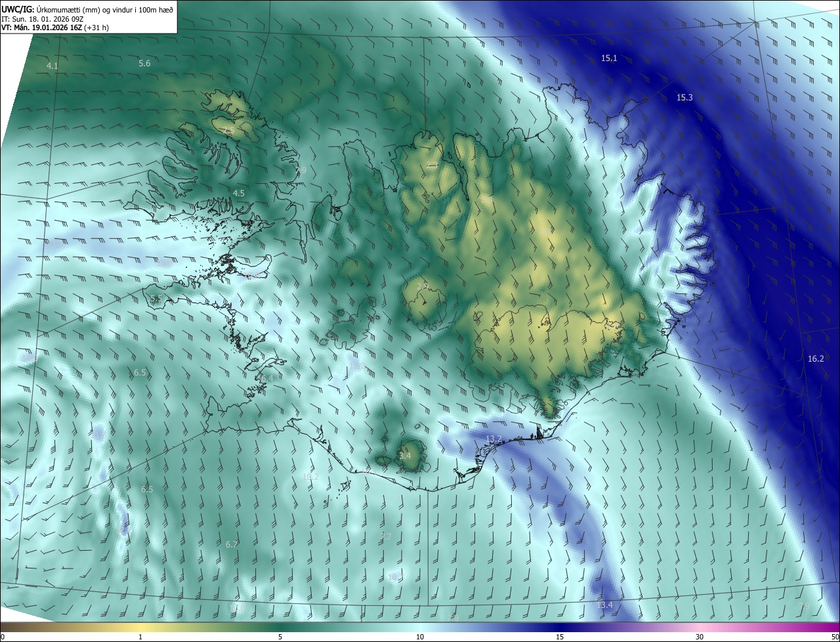840x642 pixels.
Task: Click the colour scale tick label 0
Action: click(x=3, y=637)
